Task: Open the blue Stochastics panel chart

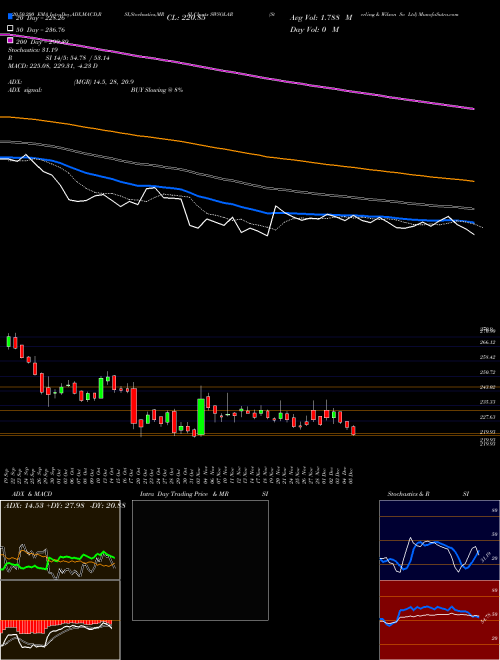Action: (439, 540)
